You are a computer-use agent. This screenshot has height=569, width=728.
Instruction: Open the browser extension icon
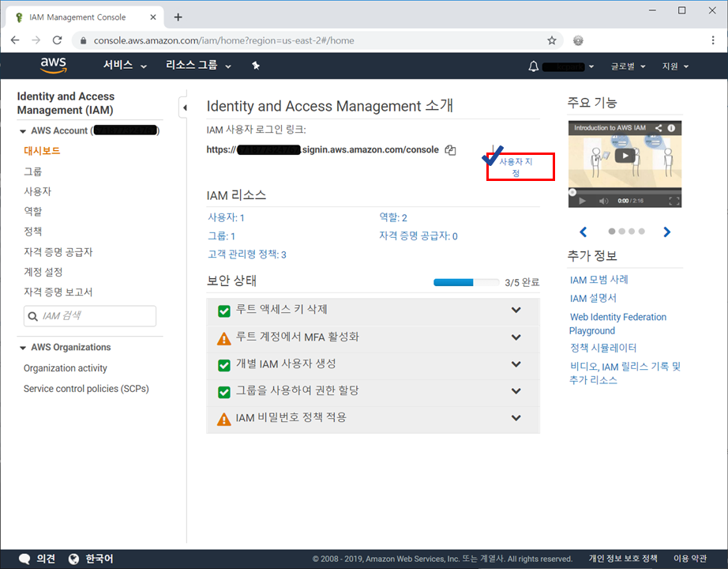[x=578, y=40]
